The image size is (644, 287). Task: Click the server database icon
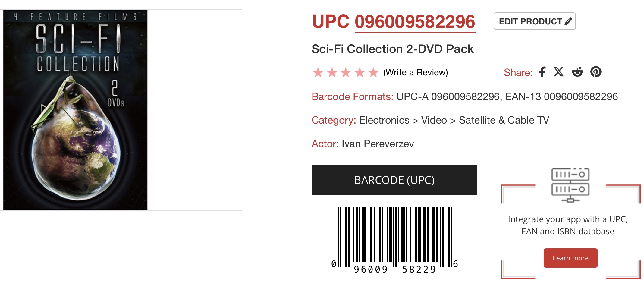pyautogui.click(x=570, y=185)
